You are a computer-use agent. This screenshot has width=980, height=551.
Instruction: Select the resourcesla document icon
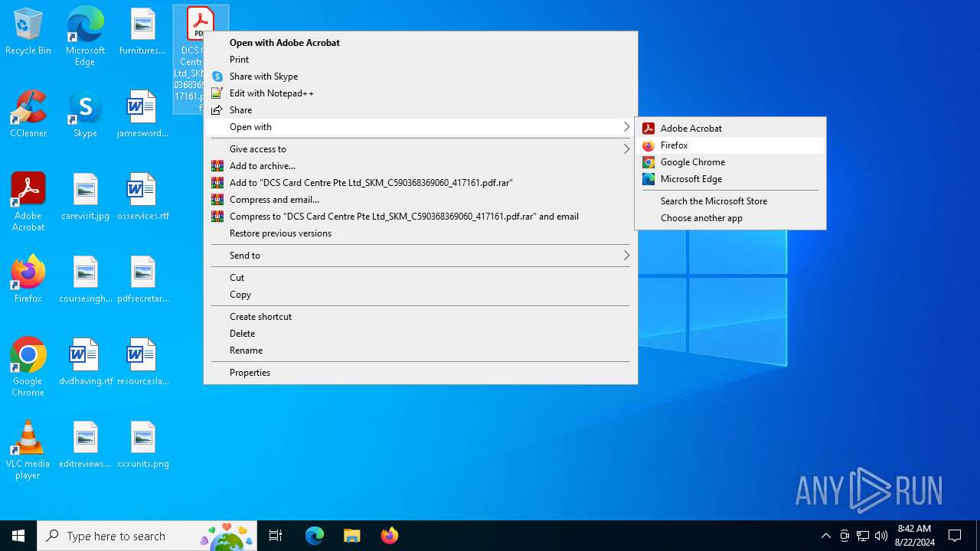(x=142, y=363)
